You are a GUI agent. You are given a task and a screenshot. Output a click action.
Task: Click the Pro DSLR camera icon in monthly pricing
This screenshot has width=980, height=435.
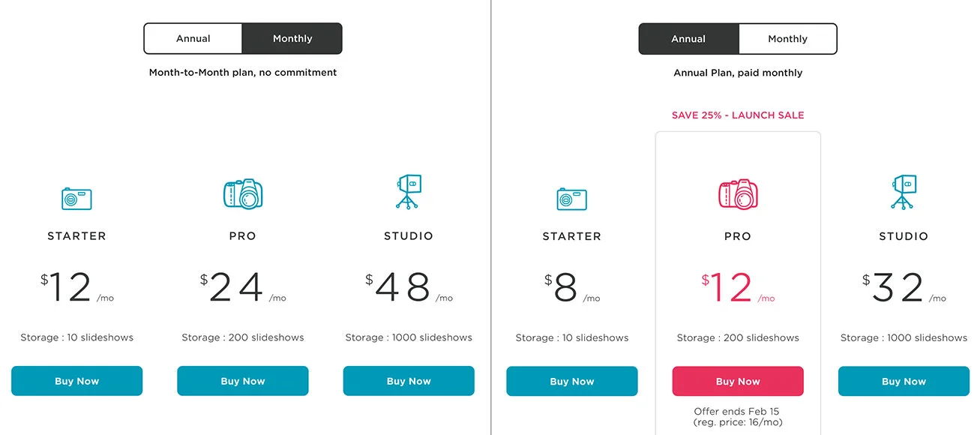pos(243,194)
